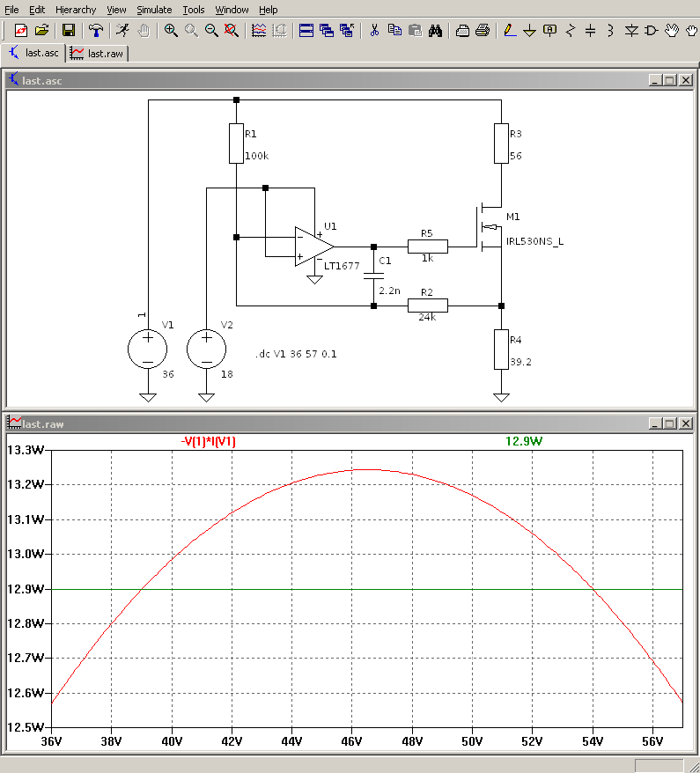
Task: Open component picker gate icon
Action: click(x=652, y=31)
